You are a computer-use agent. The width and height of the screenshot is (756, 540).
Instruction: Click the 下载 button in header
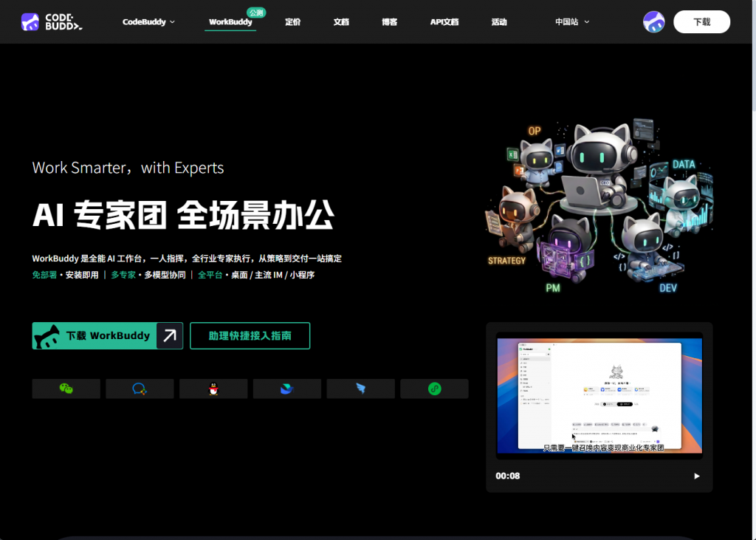(701, 21)
